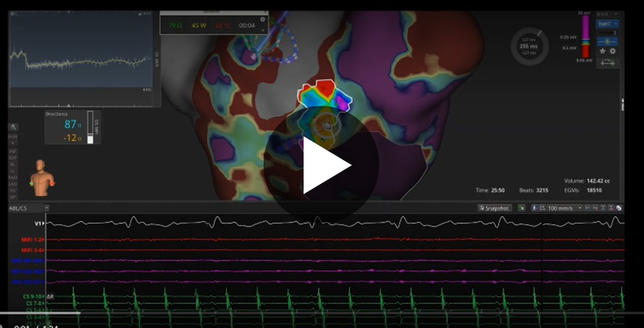Open the blue map type dropdown
The image size is (644, 328).
607,24
